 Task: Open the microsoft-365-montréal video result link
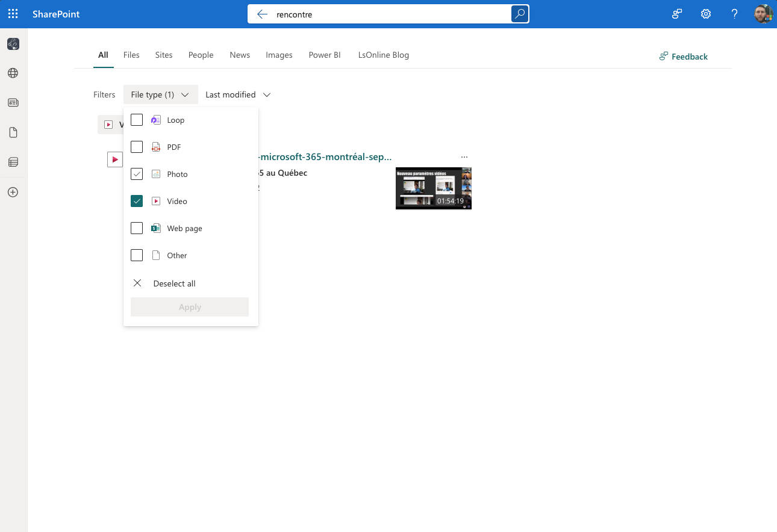tap(325, 156)
